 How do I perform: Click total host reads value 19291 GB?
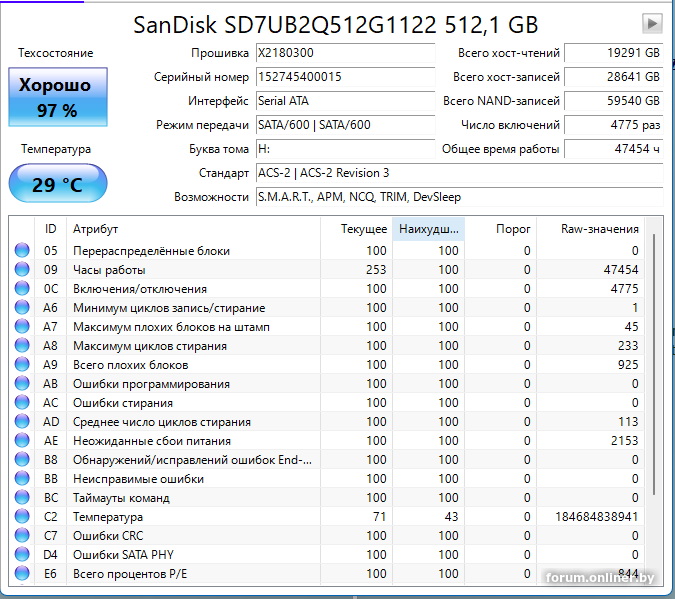point(613,53)
